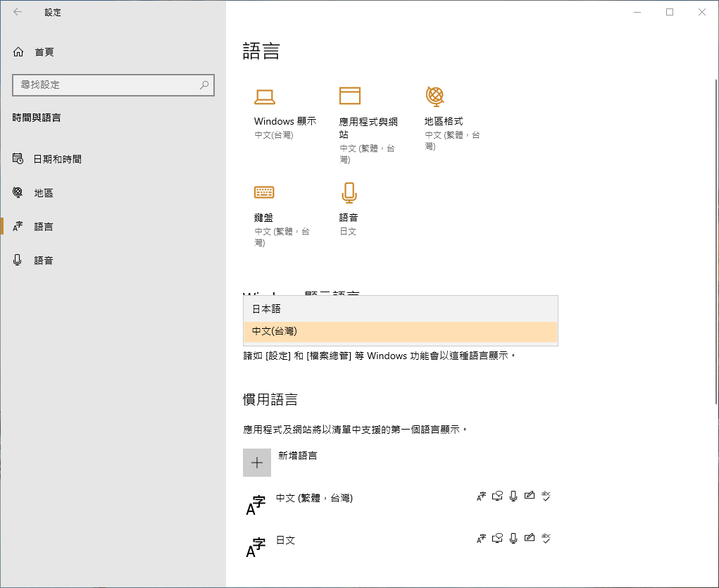Click the back arrow in title bar

click(x=18, y=12)
